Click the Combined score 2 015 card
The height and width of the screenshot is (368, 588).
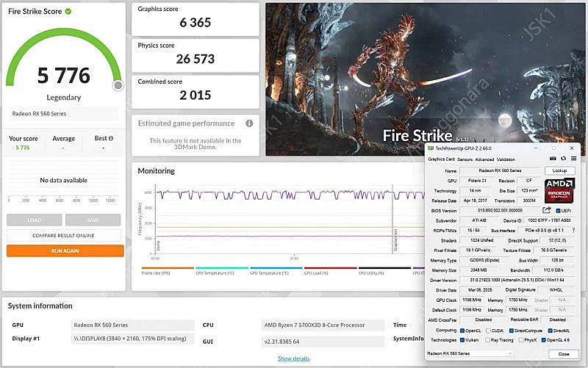click(196, 93)
